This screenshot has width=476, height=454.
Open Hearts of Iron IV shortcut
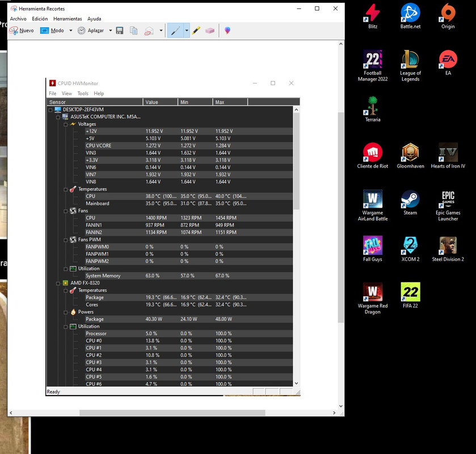pos(448,156)
